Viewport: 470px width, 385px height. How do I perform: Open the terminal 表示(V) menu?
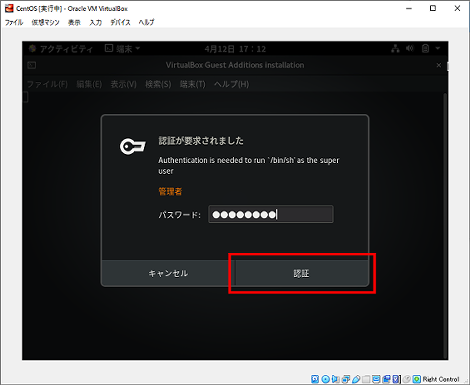124,84
